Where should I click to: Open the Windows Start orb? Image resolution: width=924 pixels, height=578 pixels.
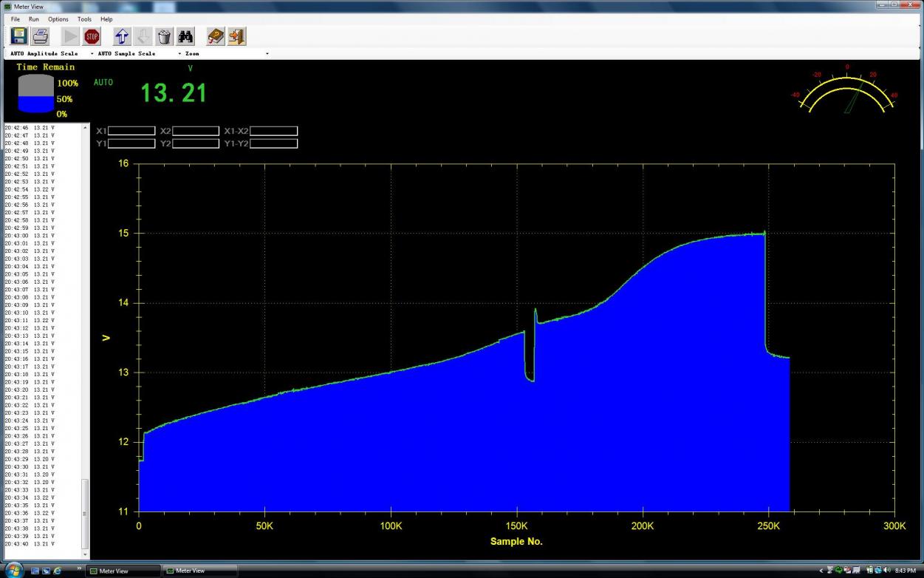click(x=13, y=570)
